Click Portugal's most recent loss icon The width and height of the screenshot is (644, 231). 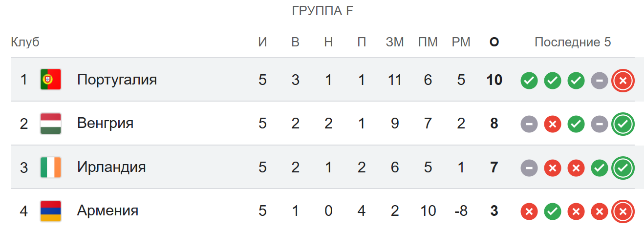click(623, 80)
